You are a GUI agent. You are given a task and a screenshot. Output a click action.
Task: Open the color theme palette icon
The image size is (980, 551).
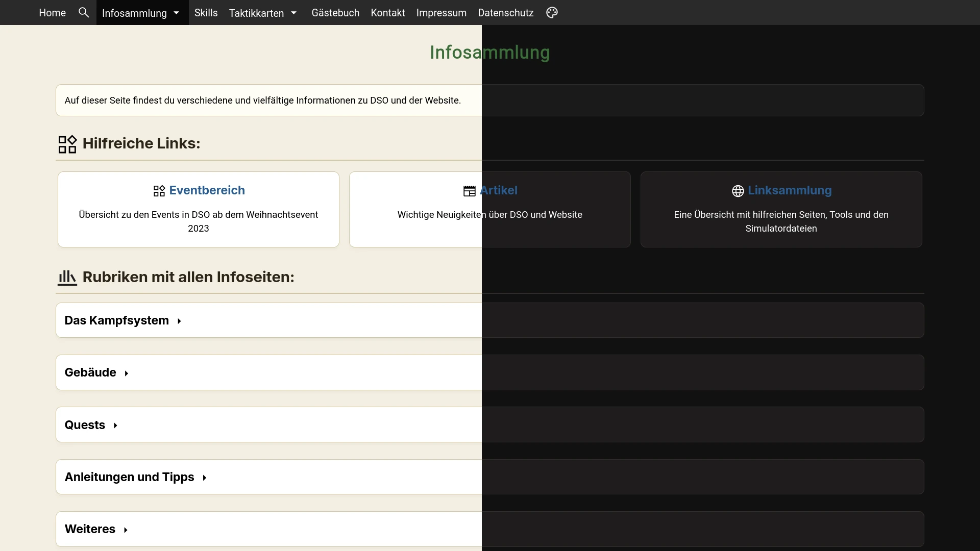tap(552, 13)
